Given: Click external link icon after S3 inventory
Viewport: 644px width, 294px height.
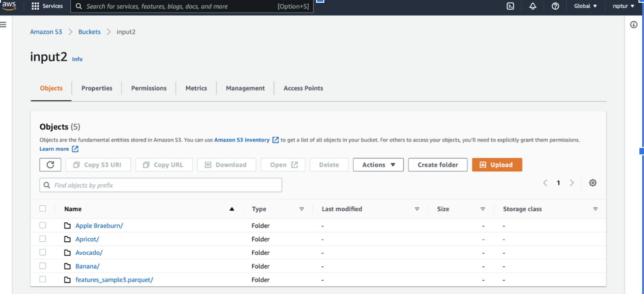Looking at the screenshot, I should 275,140.
